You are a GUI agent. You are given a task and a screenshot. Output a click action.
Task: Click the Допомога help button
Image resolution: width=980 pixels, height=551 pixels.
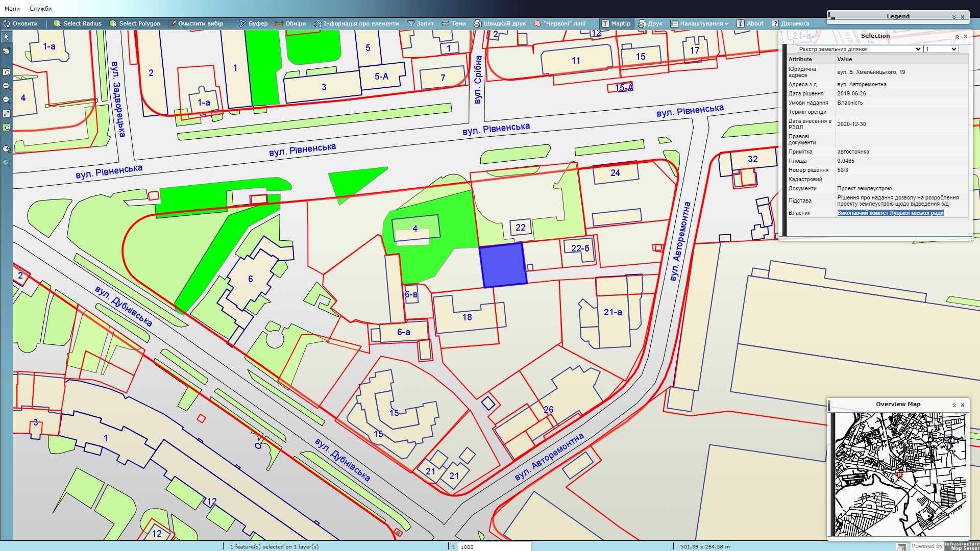pos(790,23)
